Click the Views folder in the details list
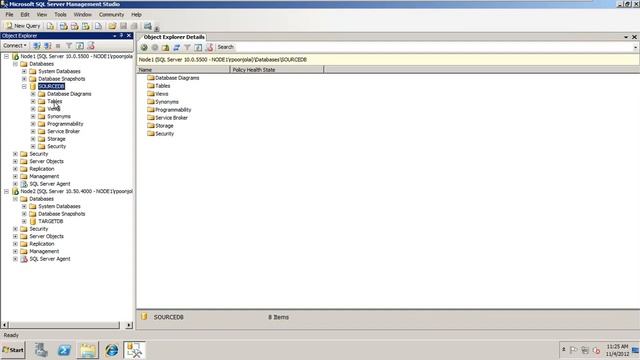 (158, 94)
